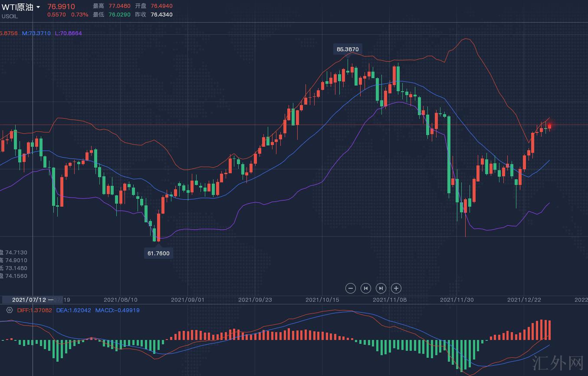Click the WTI原油 instrument name
The width and height of the screenshot is (588, 376).
[x=17, y=7]
